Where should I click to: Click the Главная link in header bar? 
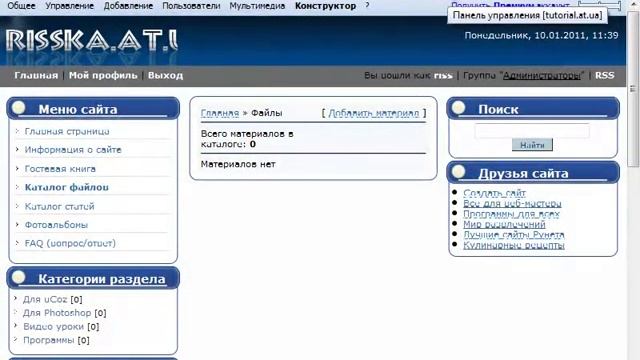36,76
